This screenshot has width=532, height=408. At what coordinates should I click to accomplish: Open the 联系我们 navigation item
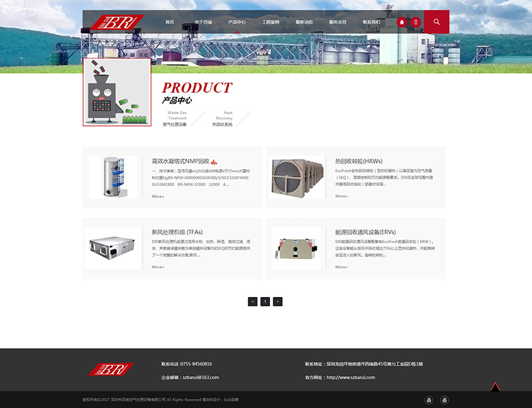(x=371, y=22)
